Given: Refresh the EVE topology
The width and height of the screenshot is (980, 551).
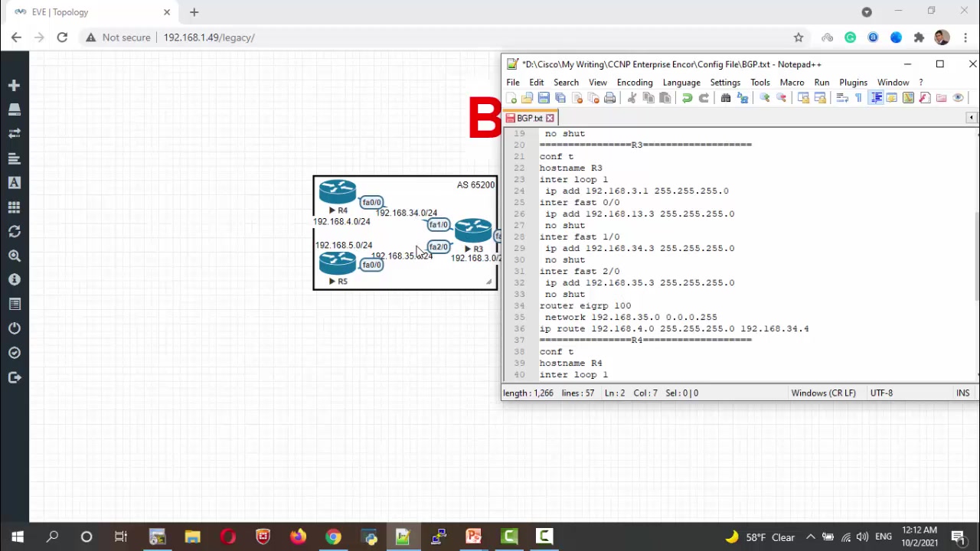Looking at the screenshot, I should 14,231.
